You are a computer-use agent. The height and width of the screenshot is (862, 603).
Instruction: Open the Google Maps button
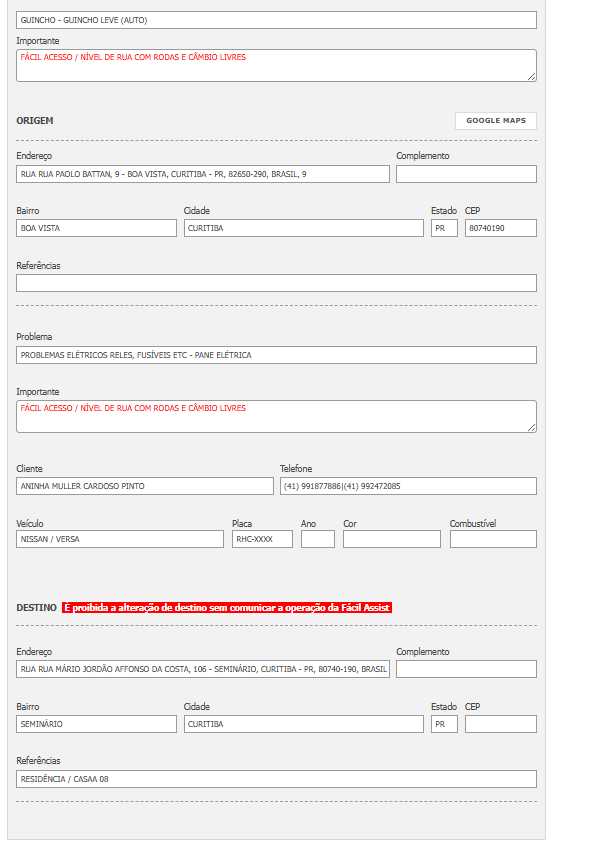(x=496, y=121)
